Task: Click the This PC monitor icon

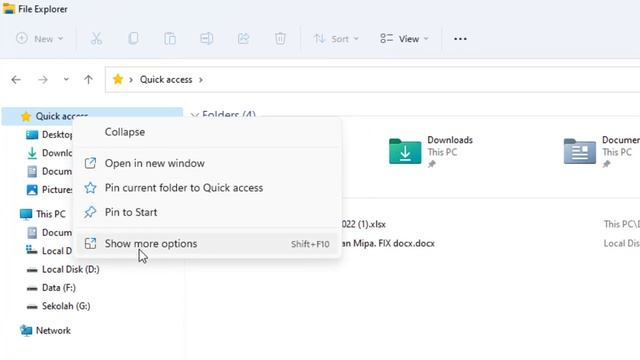Action: pyautogui.click(x=26, y=214)
